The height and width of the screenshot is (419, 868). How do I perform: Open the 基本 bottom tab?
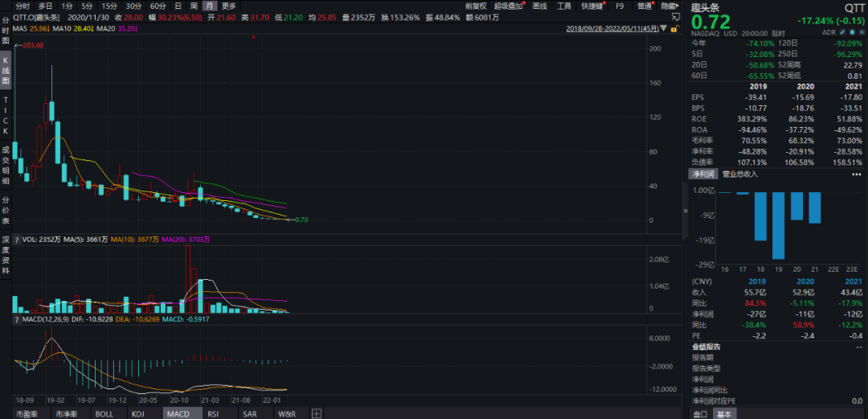[x=724, y=413]
